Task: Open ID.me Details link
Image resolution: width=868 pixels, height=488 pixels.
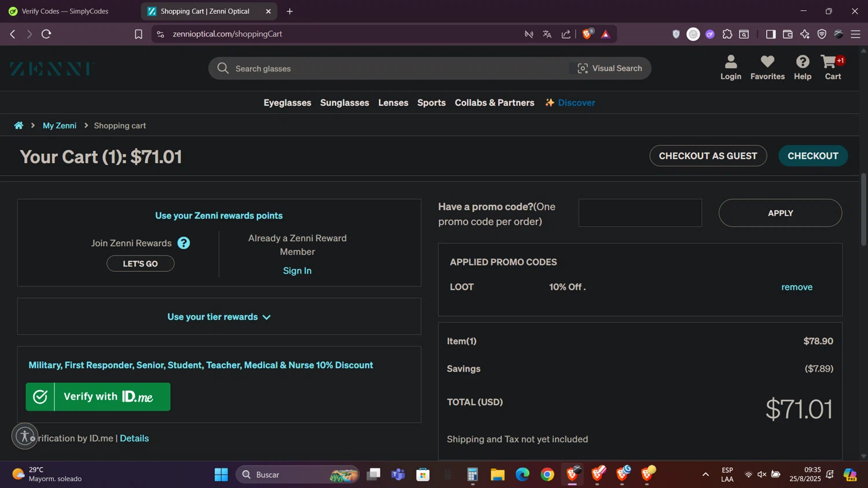Action: (134, 438)
